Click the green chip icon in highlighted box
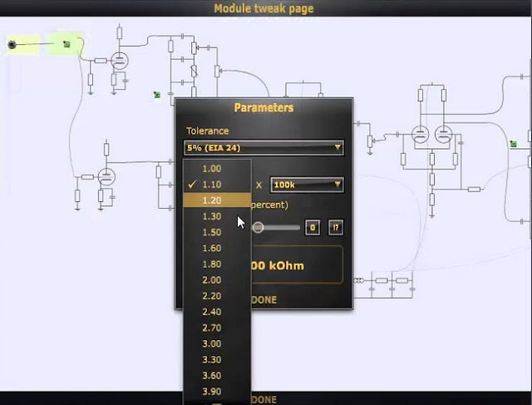 (66, 44)
